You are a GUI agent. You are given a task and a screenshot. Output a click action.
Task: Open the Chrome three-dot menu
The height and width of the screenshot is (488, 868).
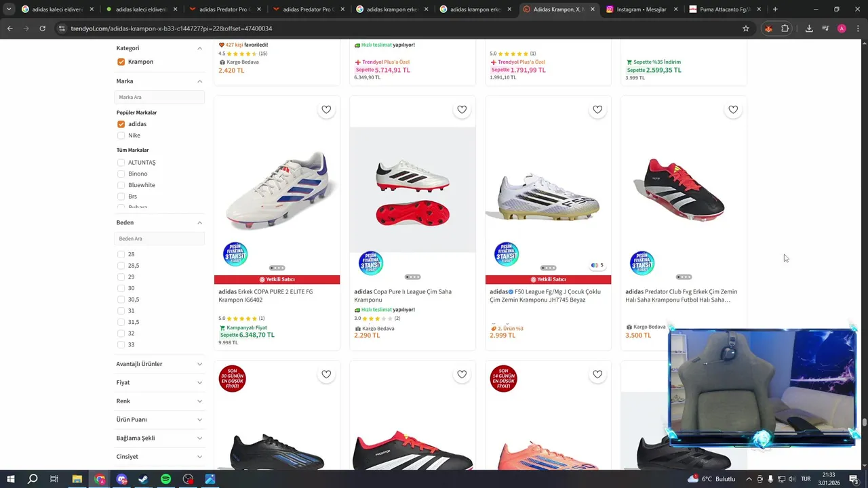858,28
